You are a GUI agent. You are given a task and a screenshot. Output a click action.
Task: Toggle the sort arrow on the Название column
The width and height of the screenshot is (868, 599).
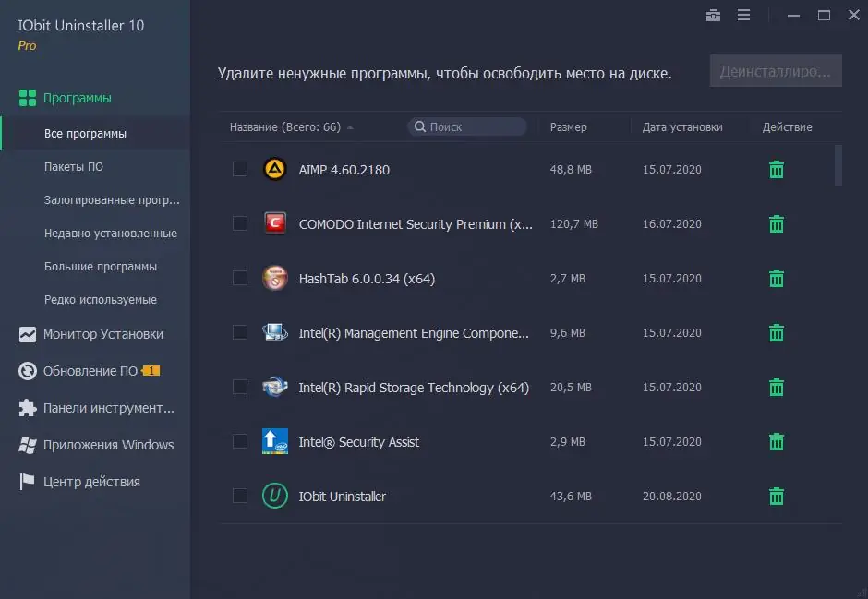pyautogui.click(x=350, y=126)
